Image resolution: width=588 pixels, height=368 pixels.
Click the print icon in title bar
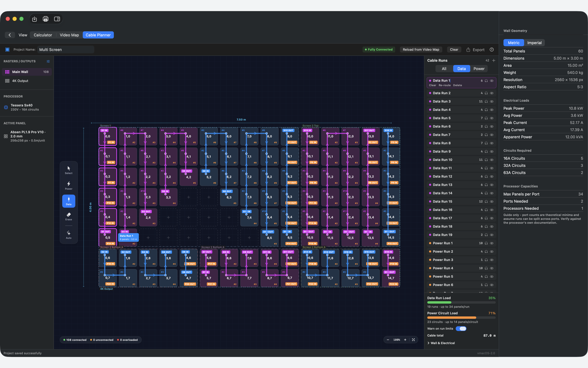tap(46, 19)
